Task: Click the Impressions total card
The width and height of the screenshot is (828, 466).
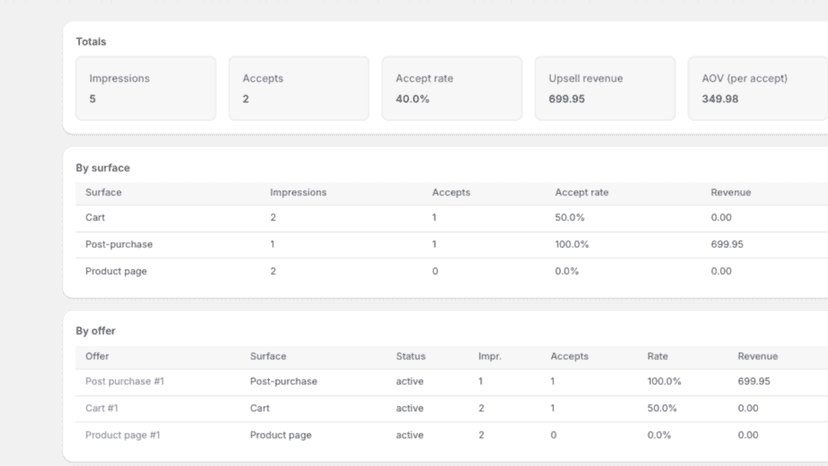Action: pyautogui.click(x=146, y=88)
